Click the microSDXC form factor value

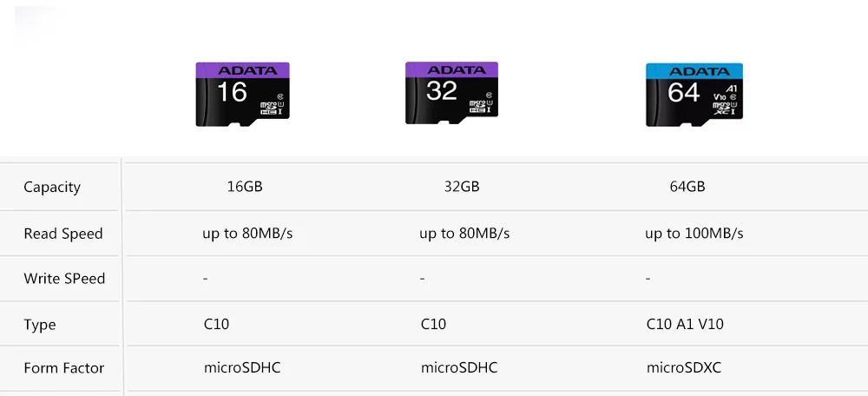point(684,368)
